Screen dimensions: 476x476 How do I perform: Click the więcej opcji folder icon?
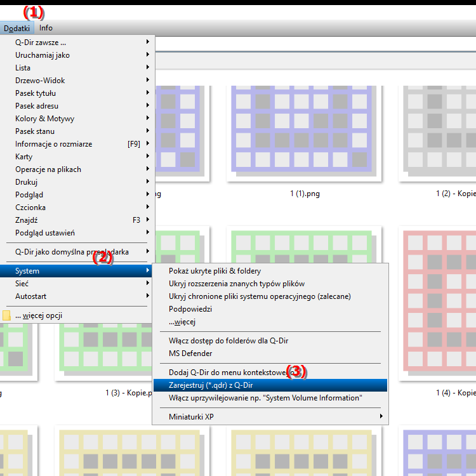(x=6, y=315)
